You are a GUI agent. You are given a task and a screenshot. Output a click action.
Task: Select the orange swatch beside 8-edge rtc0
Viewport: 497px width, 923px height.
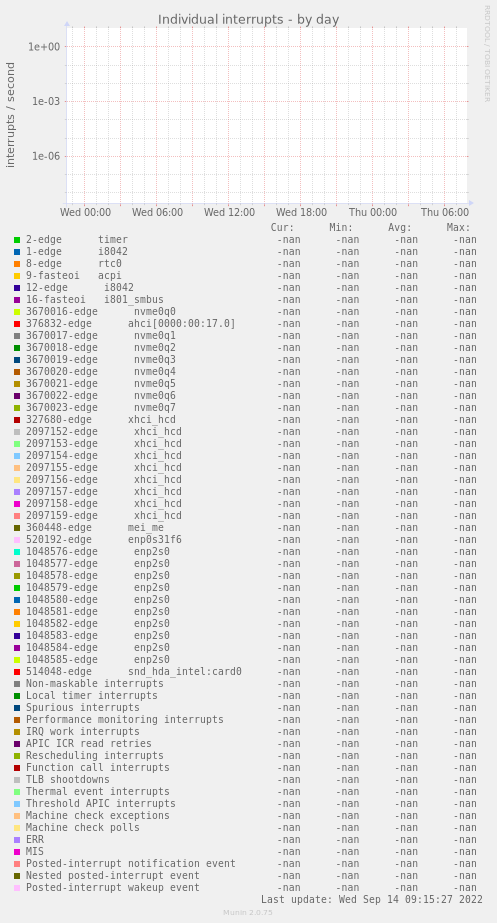tap(17, 264)
